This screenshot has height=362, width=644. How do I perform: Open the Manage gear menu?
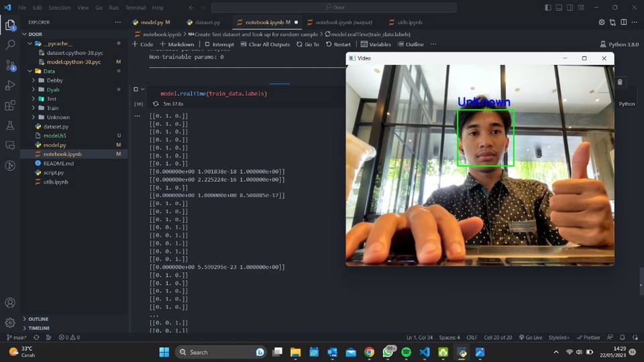(10, 323)
